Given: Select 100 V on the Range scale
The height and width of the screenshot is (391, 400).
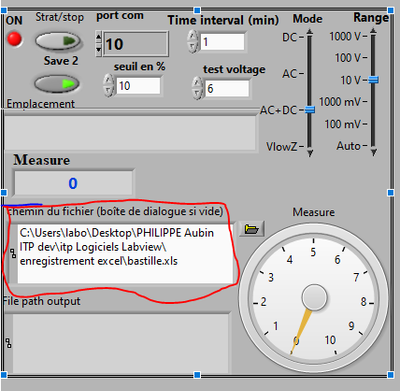Looking at the screenshot, I should [348, 58].
